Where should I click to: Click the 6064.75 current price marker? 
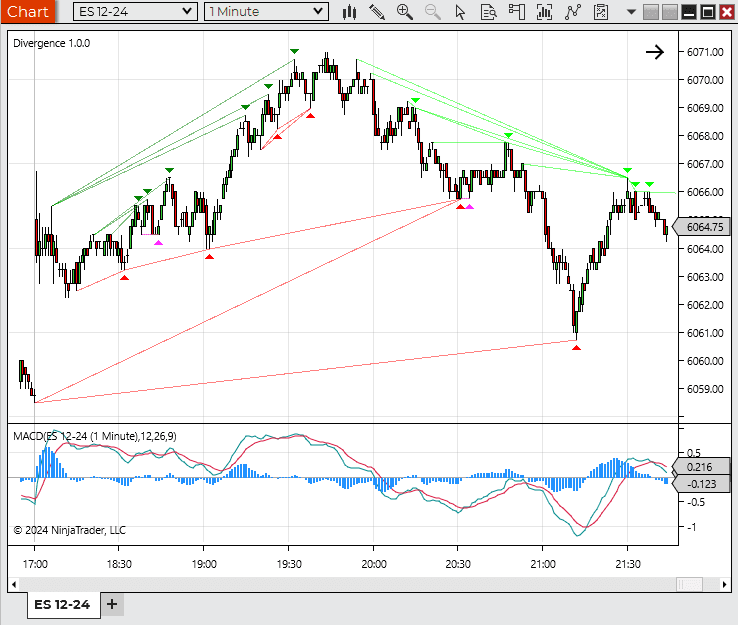(x=705, y=227)
